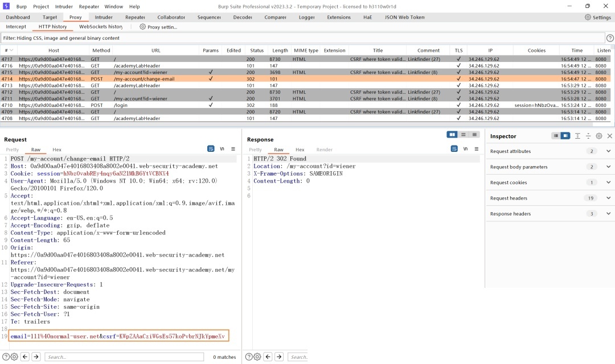Open Request search settings gear
The image size is (615, 364).
pyautogui.click(x=14, y=357)
